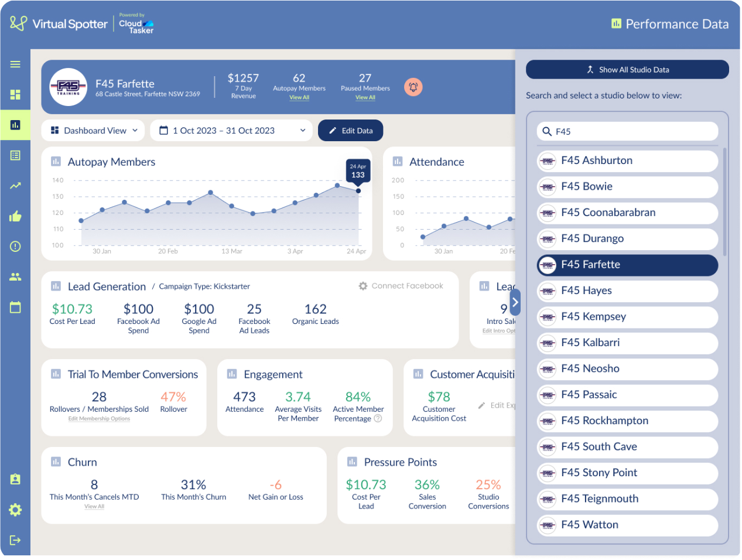Click the Edit Data button

(350, 131)
